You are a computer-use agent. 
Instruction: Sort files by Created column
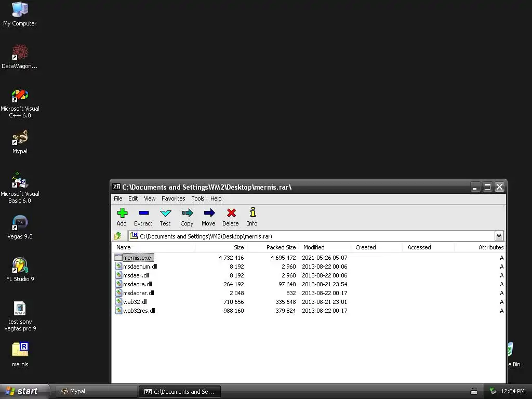tap(377, 247)
